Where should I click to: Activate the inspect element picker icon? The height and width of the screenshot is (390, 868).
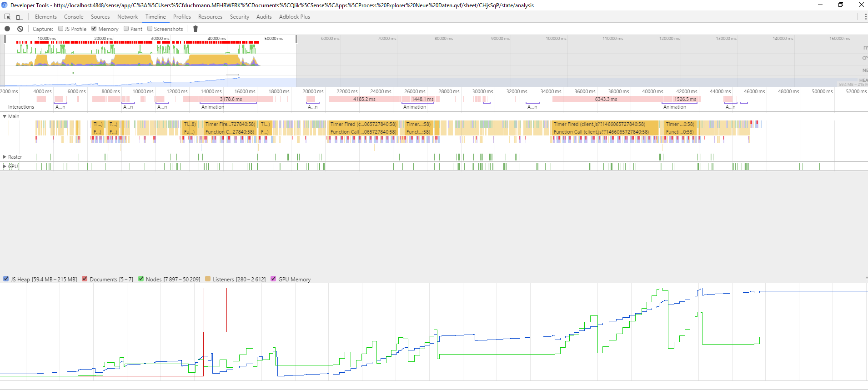(7, 17)
